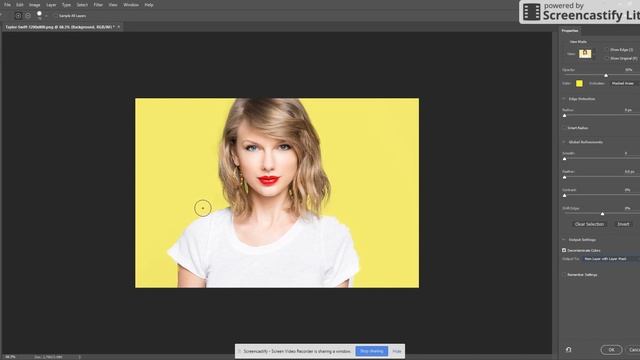Click the Invert button
The image size is (640, 360).
(623, 224)
